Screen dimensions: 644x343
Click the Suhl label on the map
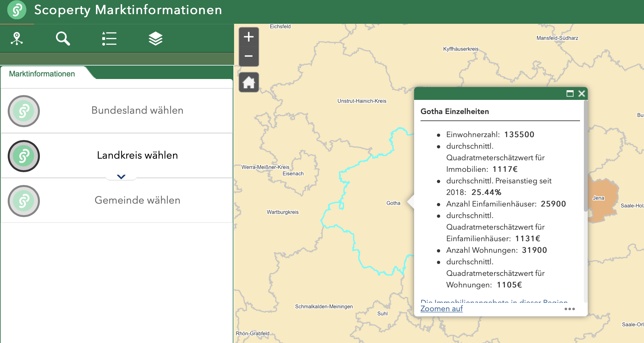pos(382,313)
